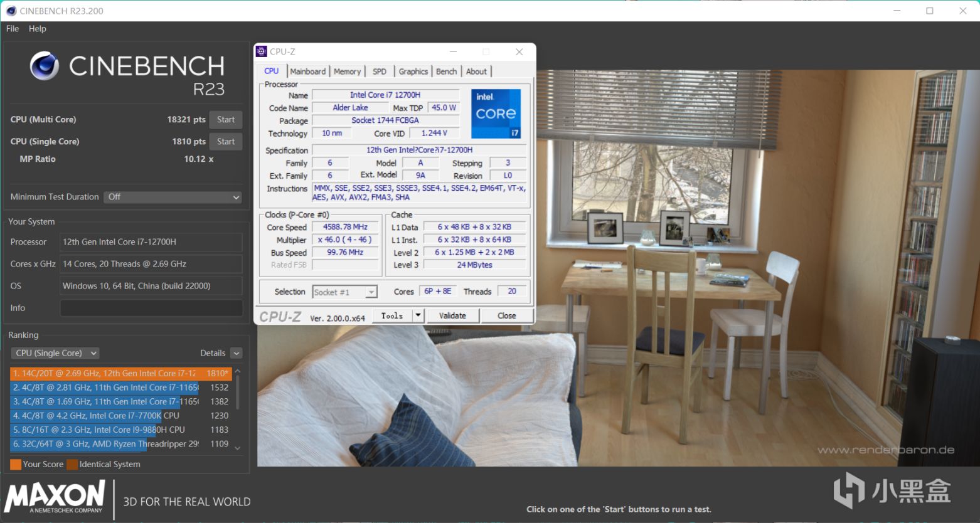Open the CPU (Single Core) ranking dropdown
The width and height of the screenshot is (980, 523).
click(x=55, y=353)
